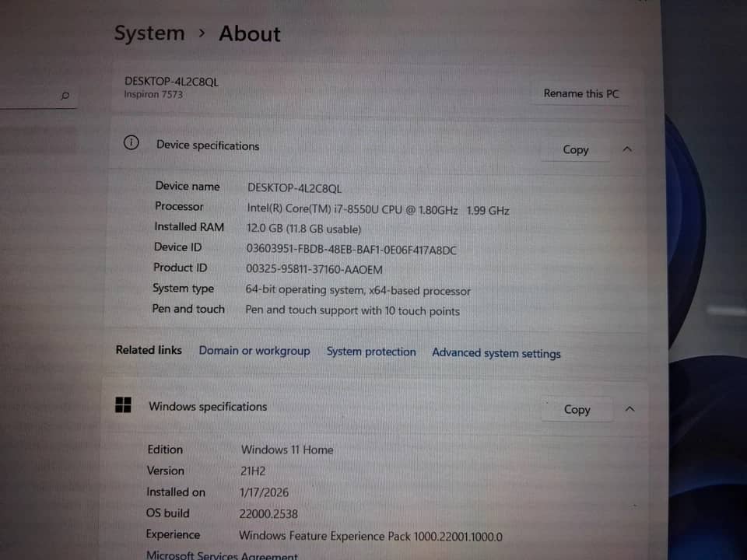Viewport: 747px width, 560px height.
Task: Collapse the Device specifications section chevron
Action: coord(627,149)
